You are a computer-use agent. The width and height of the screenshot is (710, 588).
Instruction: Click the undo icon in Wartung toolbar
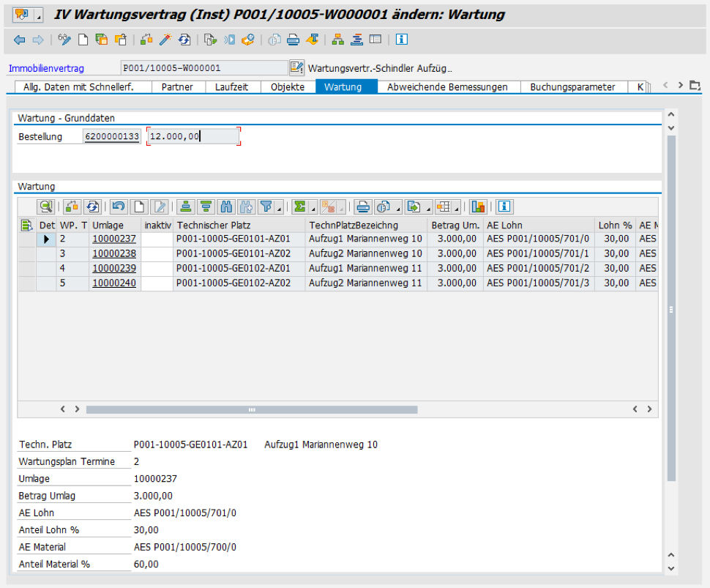tap(118, 206)
